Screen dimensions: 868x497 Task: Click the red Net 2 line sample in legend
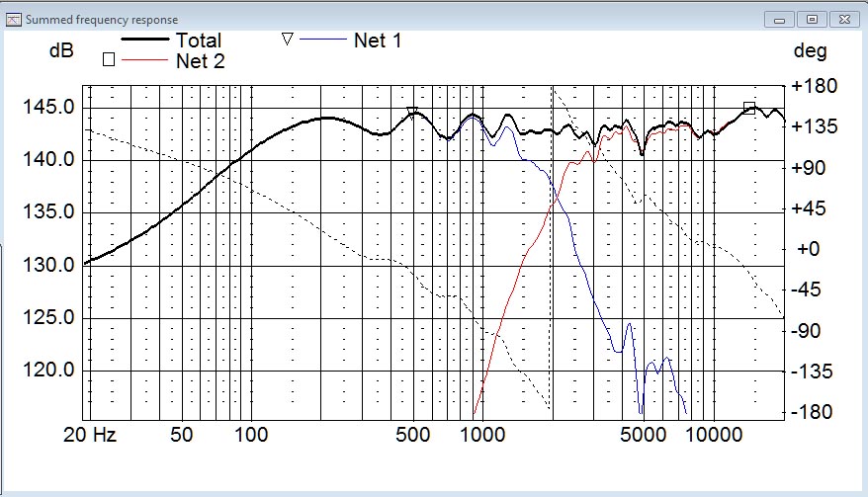click(144, 59)
